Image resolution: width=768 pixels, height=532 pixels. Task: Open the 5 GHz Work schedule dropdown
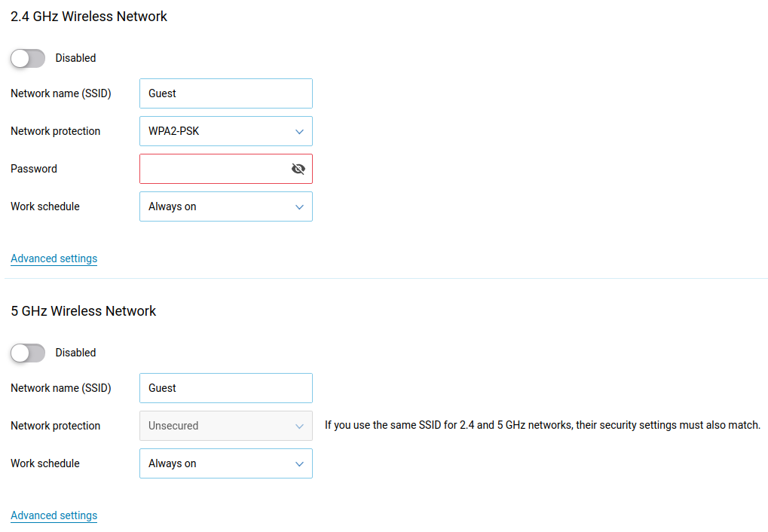pos(226,463)
